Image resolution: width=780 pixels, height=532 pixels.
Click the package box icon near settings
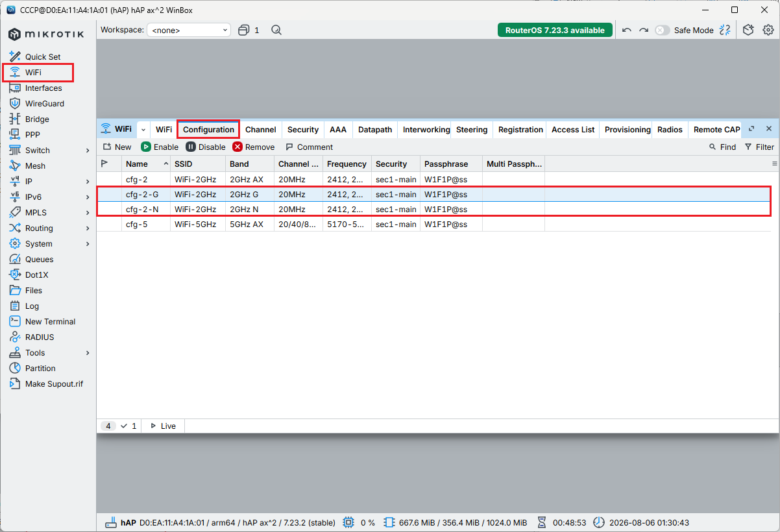click(748, 30)
